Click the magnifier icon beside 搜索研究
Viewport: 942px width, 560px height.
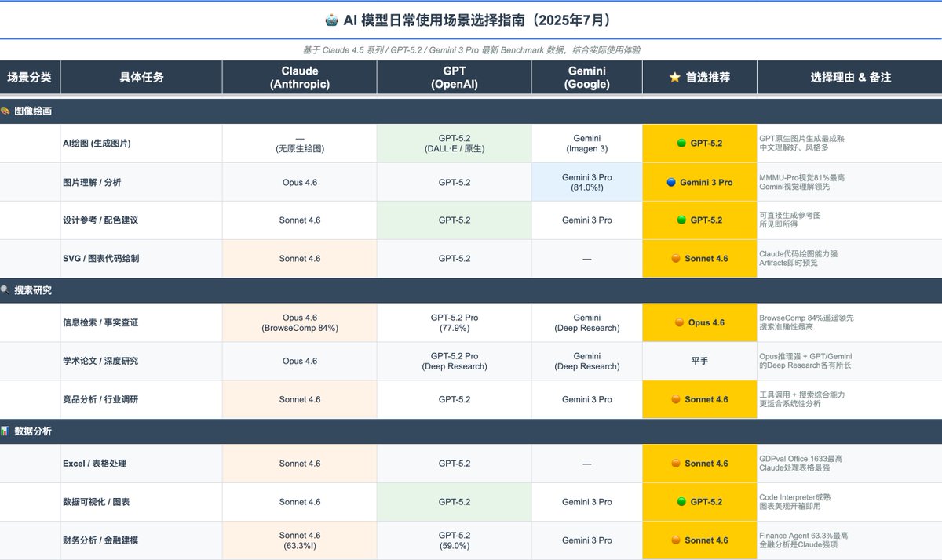point(5,290)
